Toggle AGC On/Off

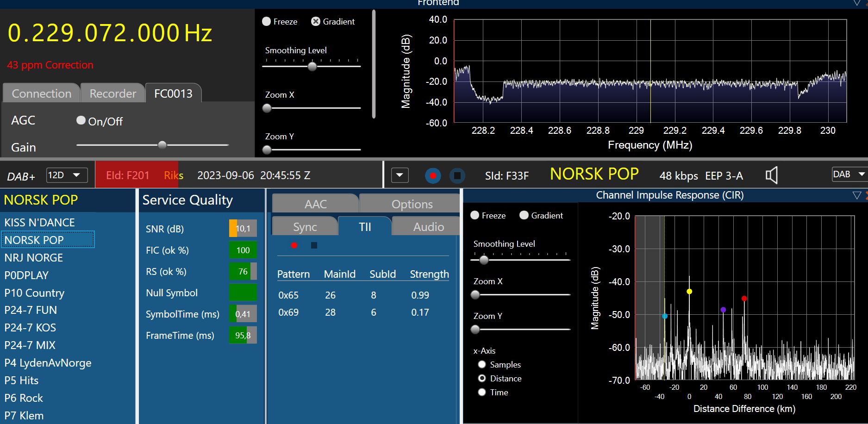tap(81, 120)
